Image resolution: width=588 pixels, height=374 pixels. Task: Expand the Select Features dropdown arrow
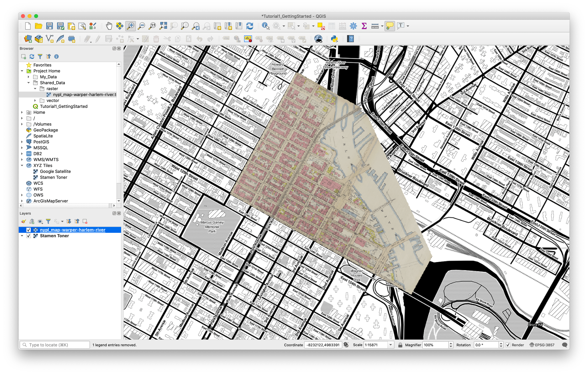tap(298, 26)
